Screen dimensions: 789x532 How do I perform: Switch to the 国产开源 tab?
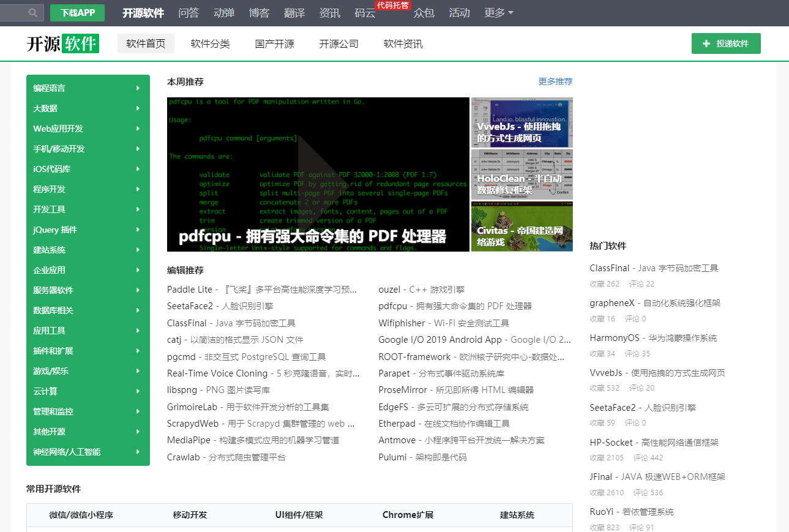tap(274, 43)
